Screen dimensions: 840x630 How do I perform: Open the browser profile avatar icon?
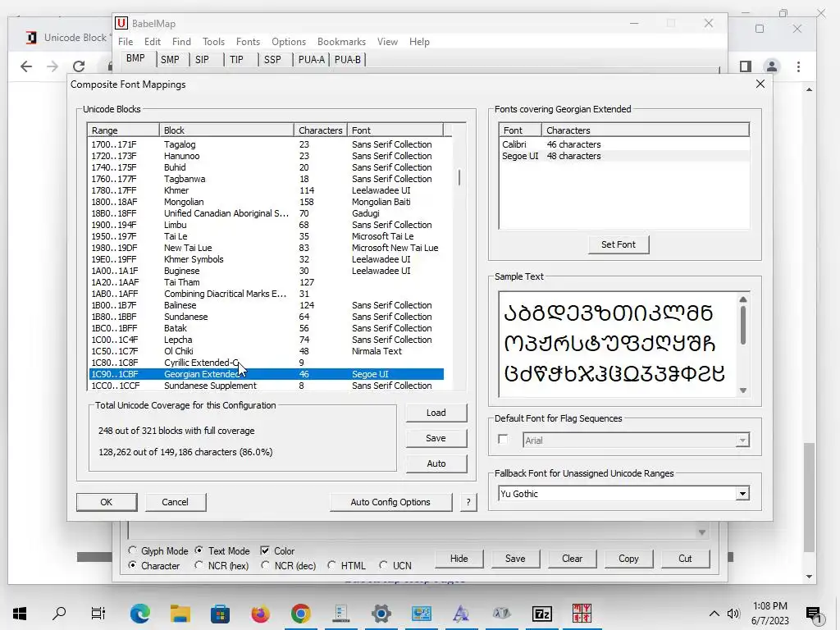[x=771, y=66]
